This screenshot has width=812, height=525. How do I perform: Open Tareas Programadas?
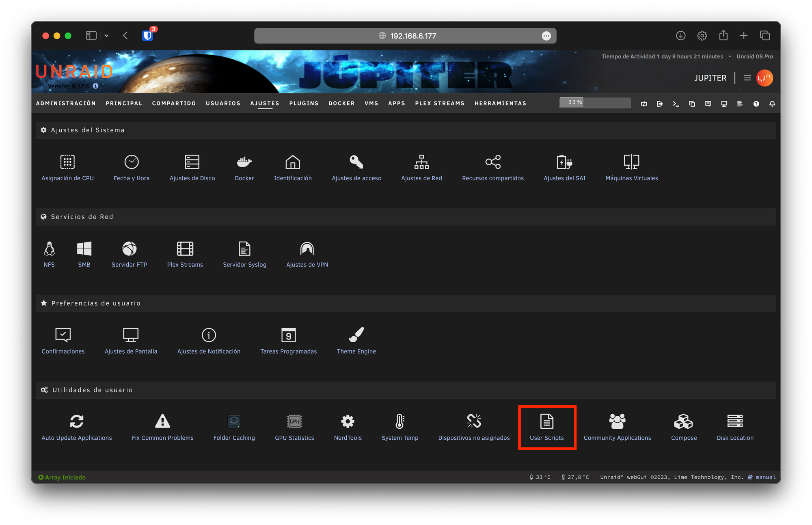click(288, 341)
